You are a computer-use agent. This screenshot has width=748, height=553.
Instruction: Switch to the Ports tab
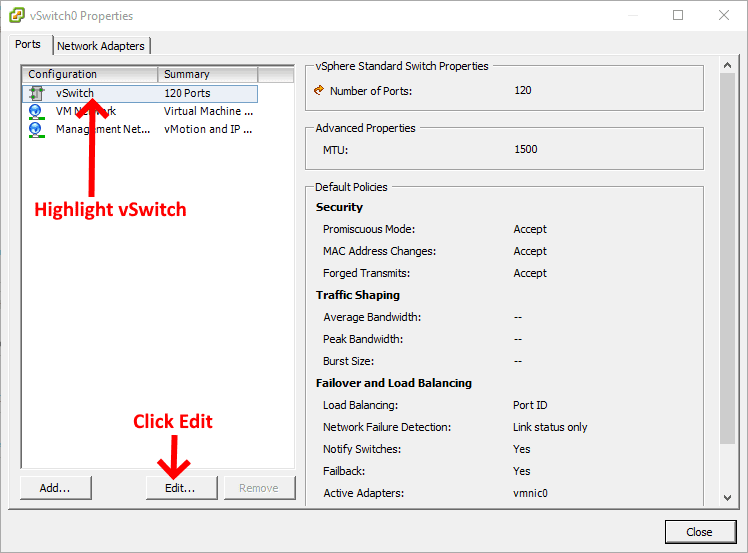click(x=28, y=44)
